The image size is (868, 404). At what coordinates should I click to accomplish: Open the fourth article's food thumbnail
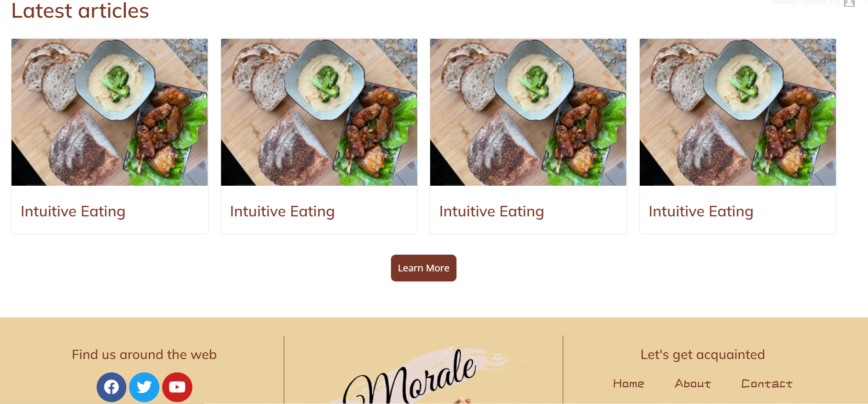(x=738, y=112)
